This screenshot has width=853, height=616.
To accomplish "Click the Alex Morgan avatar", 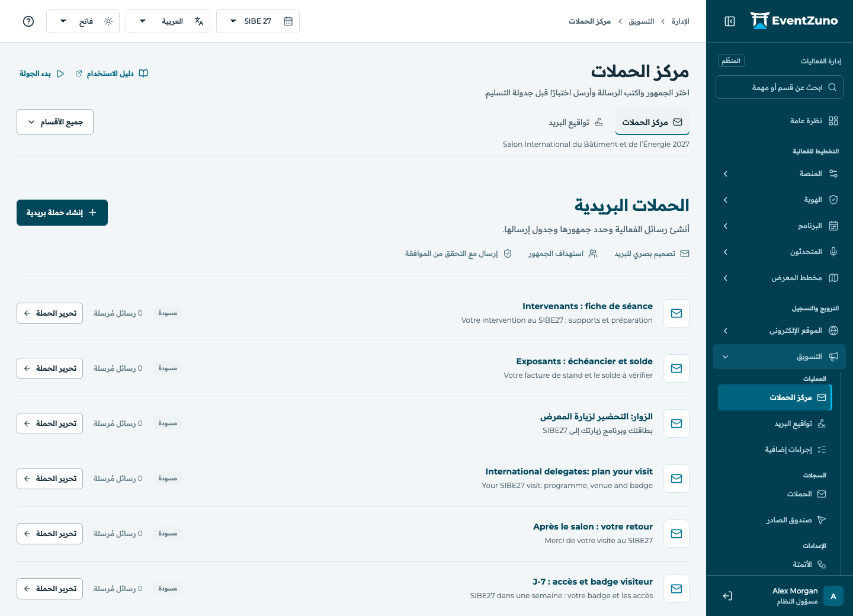I will click(x=833, y=596).
